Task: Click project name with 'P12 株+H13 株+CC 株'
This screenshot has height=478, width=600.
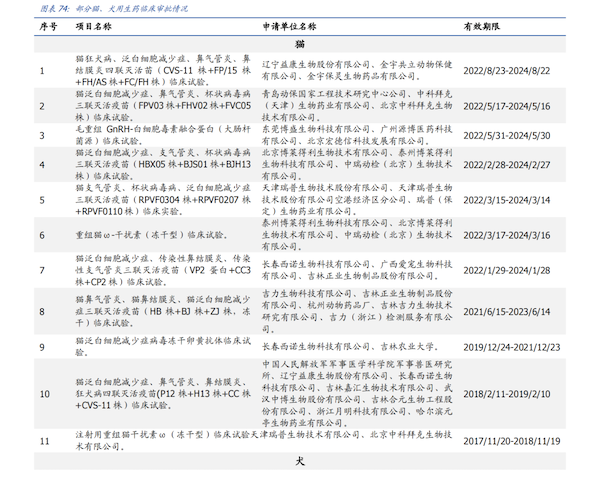Action: [x=163, y=394]
